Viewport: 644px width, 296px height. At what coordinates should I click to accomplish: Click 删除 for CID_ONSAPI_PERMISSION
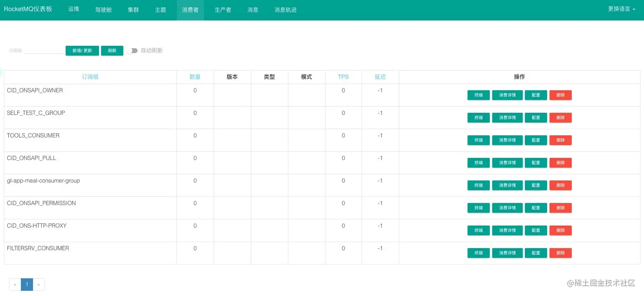coord(561,208)
